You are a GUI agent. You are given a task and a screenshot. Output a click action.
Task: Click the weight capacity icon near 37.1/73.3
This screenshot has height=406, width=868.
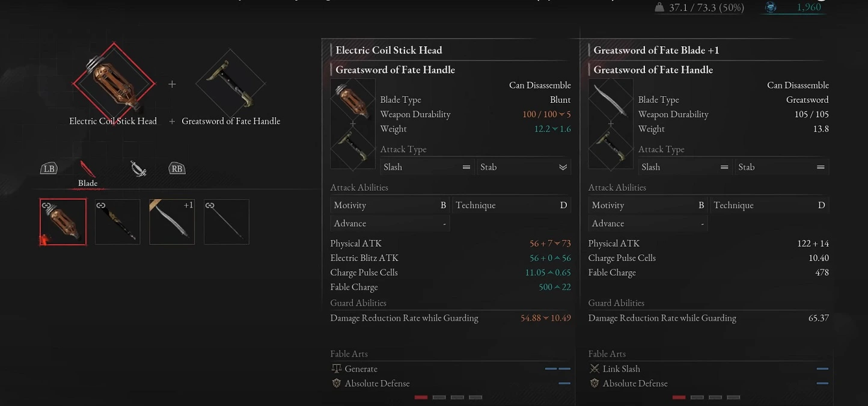tap(659, 8)
